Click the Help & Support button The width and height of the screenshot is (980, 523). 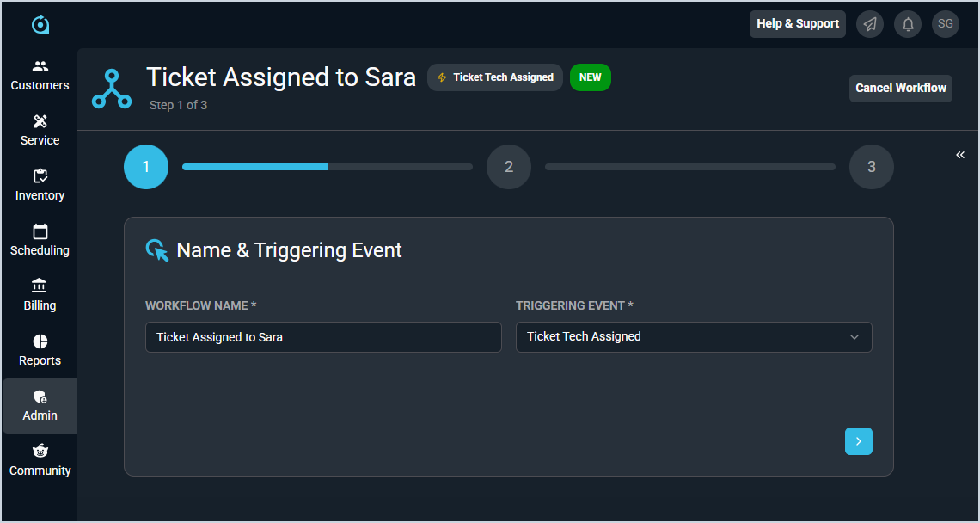click(797, 24)
